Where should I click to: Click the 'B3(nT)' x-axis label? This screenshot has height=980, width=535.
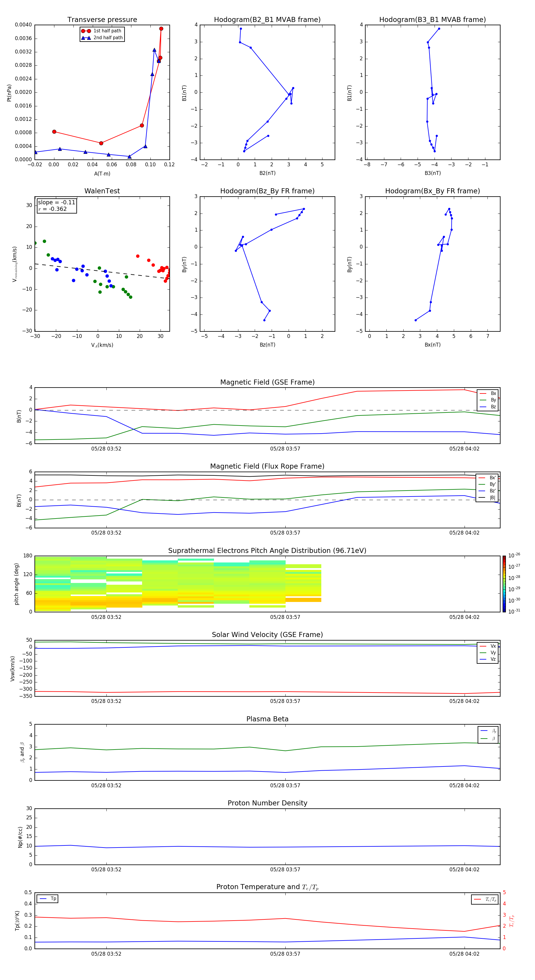(x=432, y=173)
